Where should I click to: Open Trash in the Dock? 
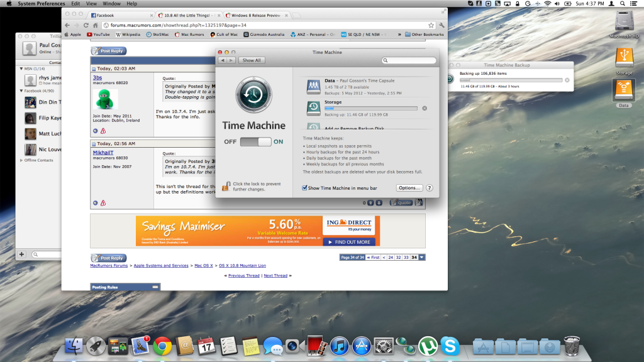[571, 346]
